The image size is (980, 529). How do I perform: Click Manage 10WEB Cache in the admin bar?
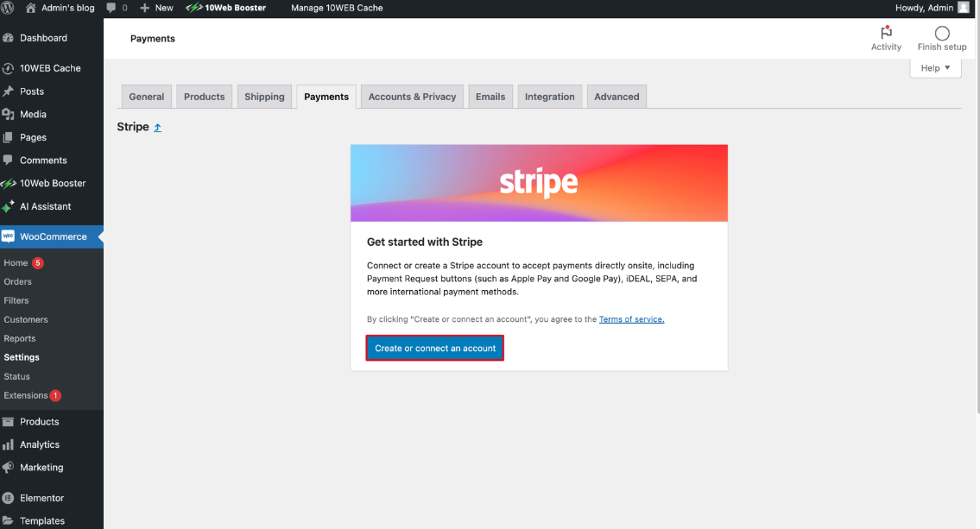pyautogui.click(x=336, y=8)
